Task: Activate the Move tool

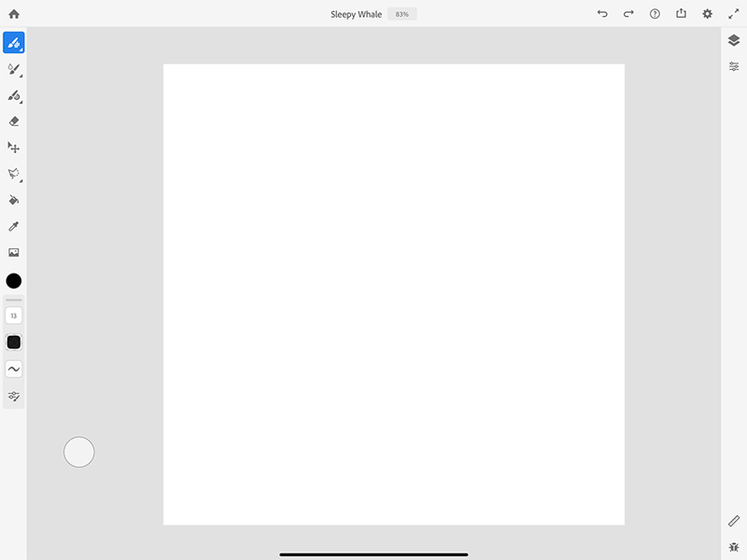Action: pyautogui.click(x=13, y=147)
